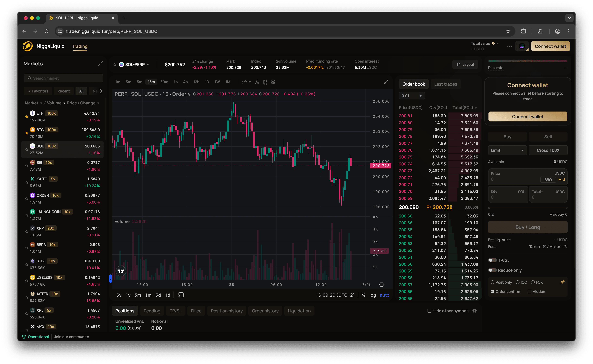Click the pin icon in order options

pyautogui.click(x=562, y=282)
